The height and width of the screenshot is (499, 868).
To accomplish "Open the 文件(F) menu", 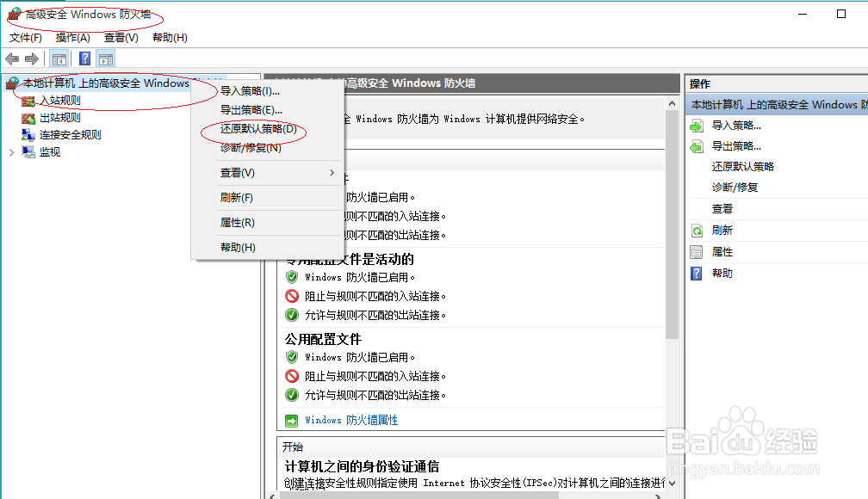I will click(26, 38).
